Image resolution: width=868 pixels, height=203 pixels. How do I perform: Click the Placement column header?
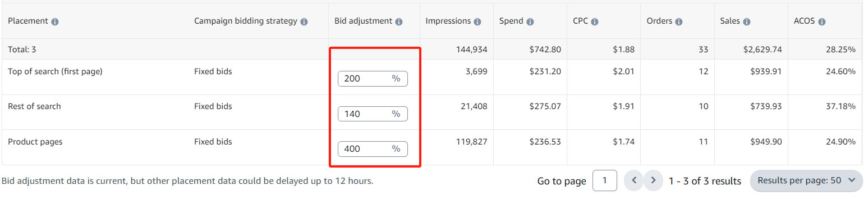coord(28,21)
